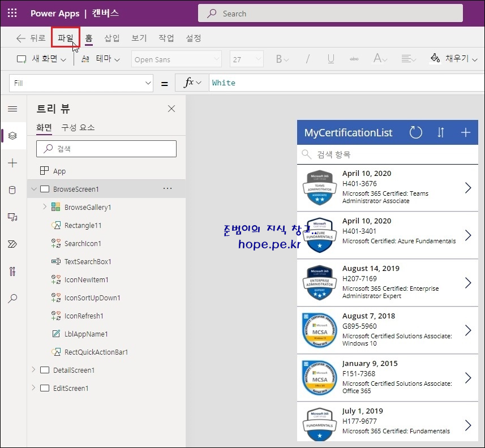
Task: Expand the hamburger menu in left rail
Action: (x=12, y=109)
